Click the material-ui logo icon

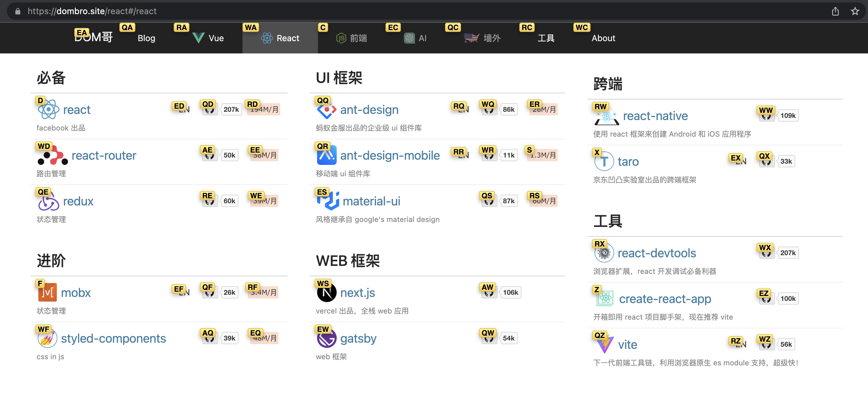point(328,201)
